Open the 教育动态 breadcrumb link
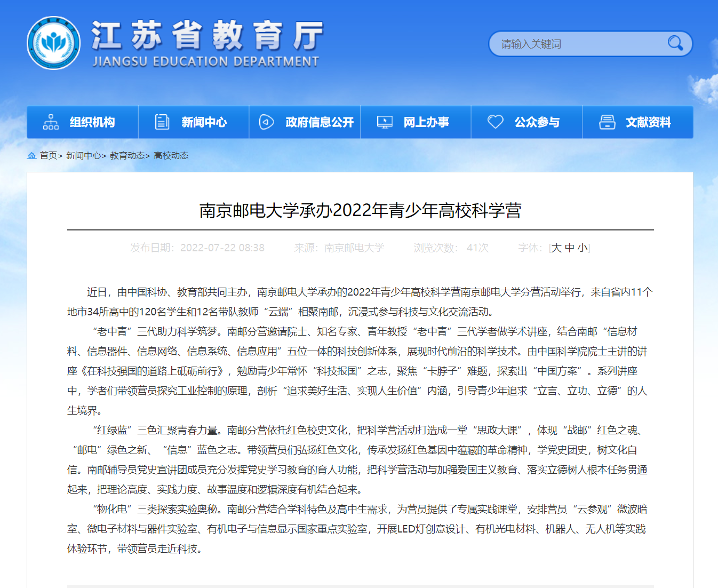The height and width of the screenshot is (588, 718). (127, 155)
